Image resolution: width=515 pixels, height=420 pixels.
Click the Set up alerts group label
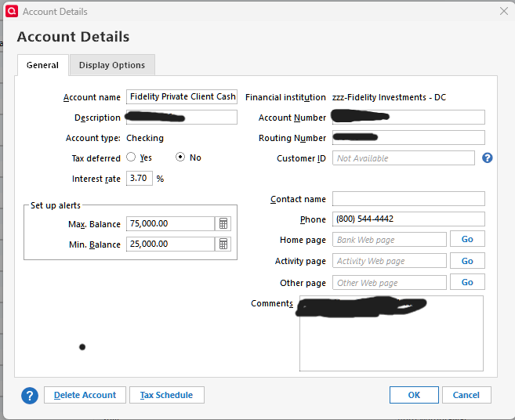tap(56, 205)
